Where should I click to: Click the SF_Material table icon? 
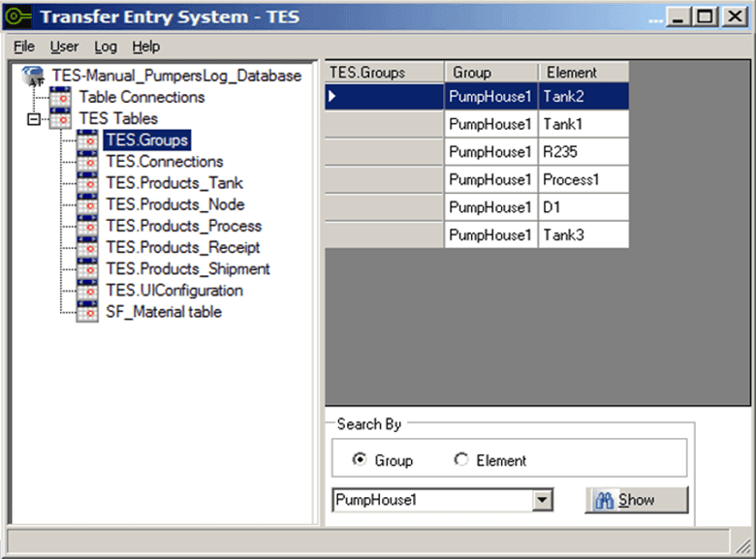point(87,312)
